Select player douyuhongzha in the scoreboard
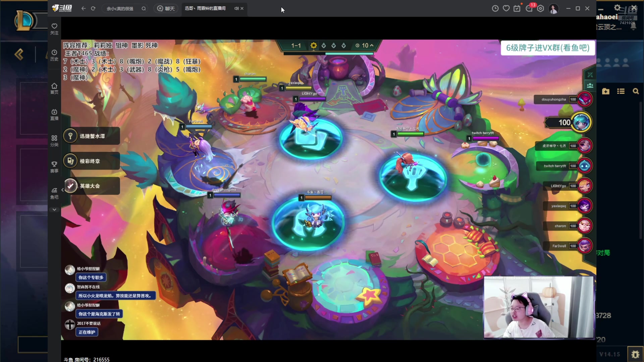This screenshot has height=362, width=644. [x=563, y=99]
